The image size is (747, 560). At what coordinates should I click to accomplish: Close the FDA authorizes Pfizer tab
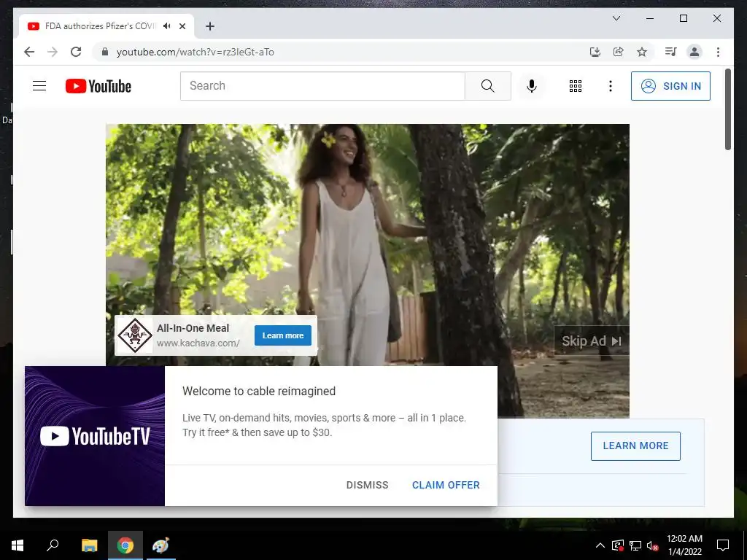pyautogui.click(x=182, y=26)
